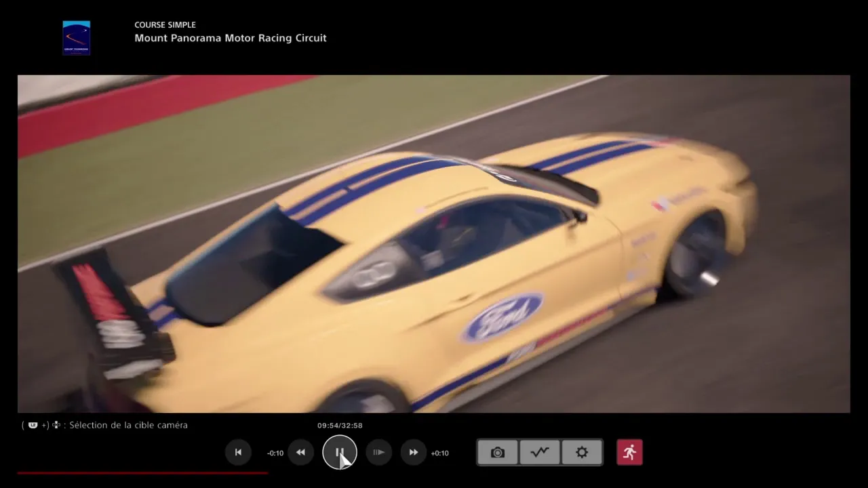868x488 pixels.
Task: Click the 09:54/32:58 time readout
Action: 340,426
